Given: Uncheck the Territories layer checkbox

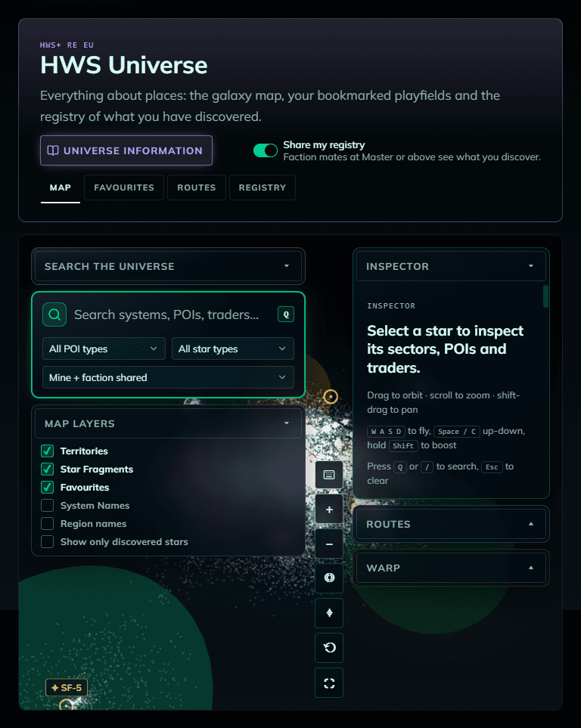Looking at the screenshot, I should pyautogui.click(x=47, y=451).
